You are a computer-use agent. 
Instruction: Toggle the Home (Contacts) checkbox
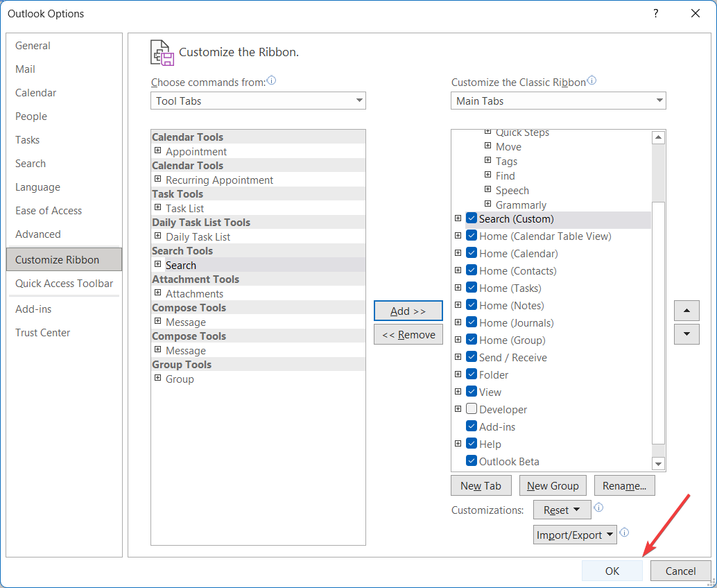coord(472,270)
